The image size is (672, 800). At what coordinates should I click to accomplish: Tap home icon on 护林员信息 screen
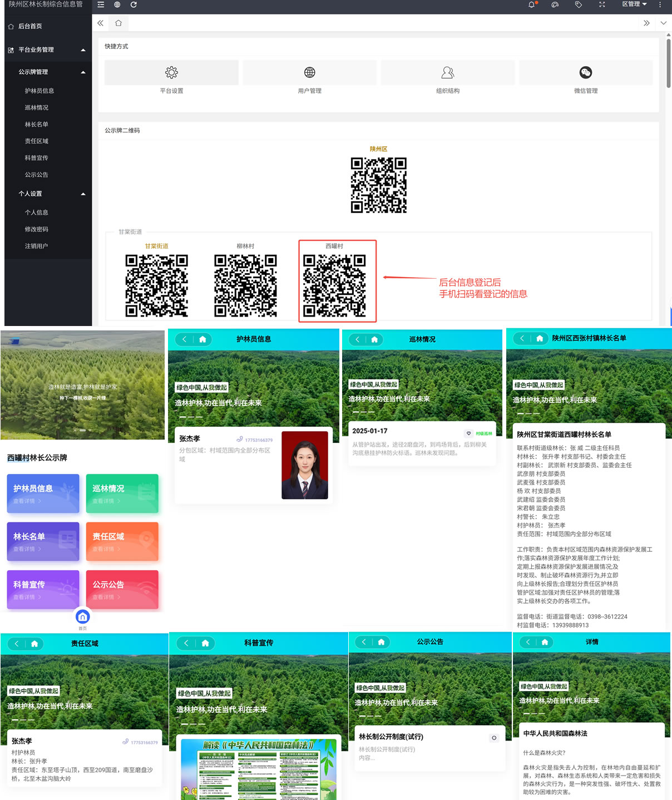pyautogui.click(x=202, y=339)
